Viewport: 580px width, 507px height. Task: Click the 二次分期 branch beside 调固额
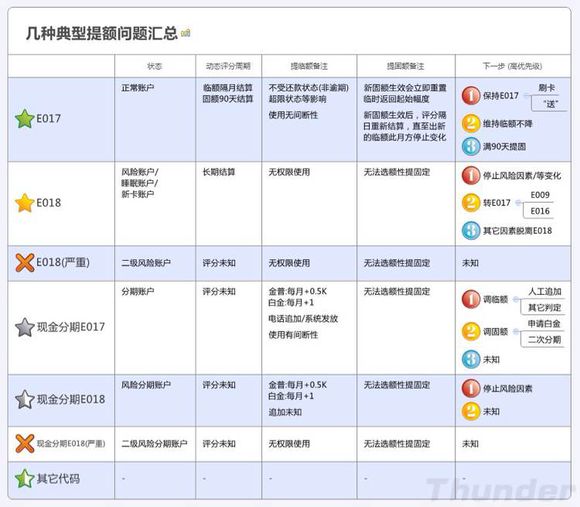click(x=544, y=339)
